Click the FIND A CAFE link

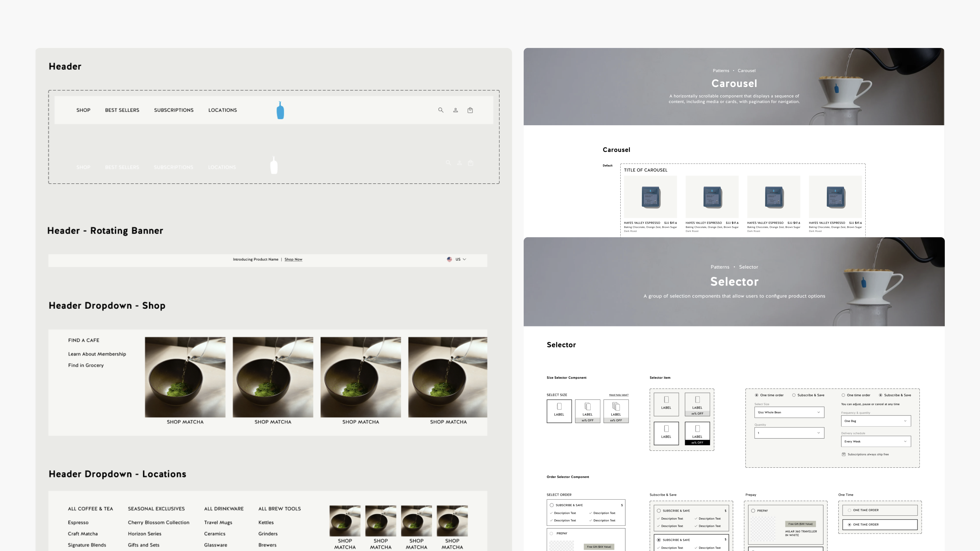click(x=84, y=340)
